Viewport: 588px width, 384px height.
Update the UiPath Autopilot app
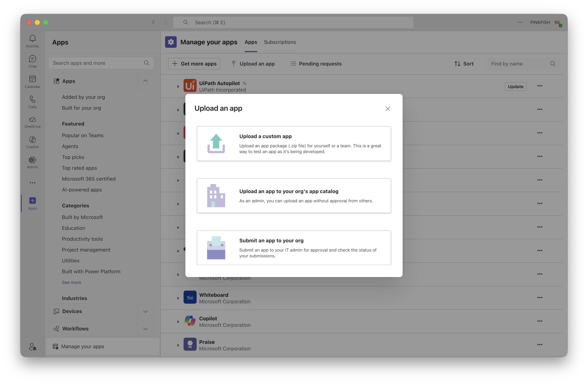pyautogui.click(x=516, y=86)
